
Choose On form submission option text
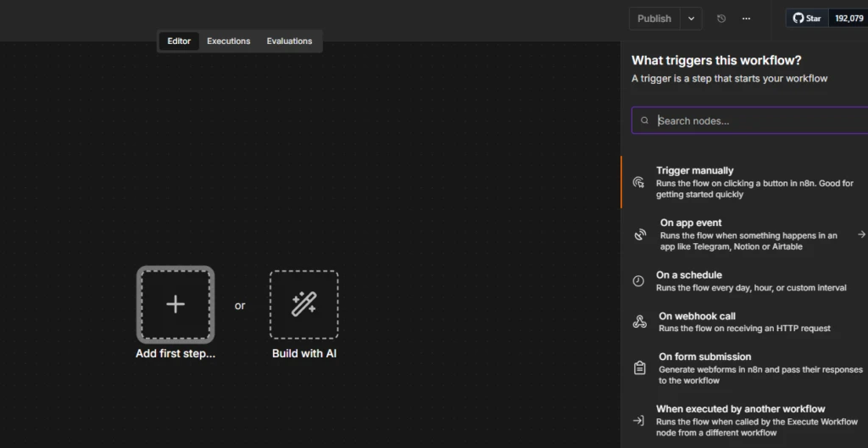704,357
